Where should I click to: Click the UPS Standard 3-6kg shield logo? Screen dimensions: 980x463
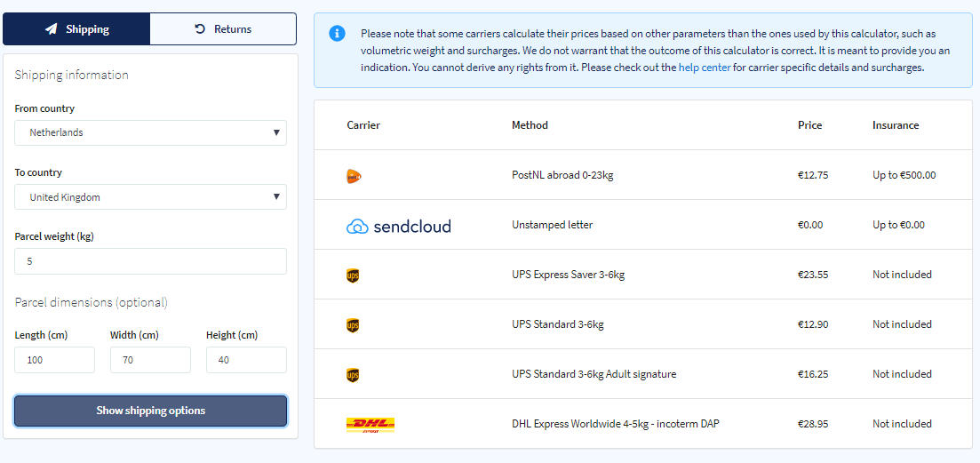pyautogui.click(x=353, y=325)
